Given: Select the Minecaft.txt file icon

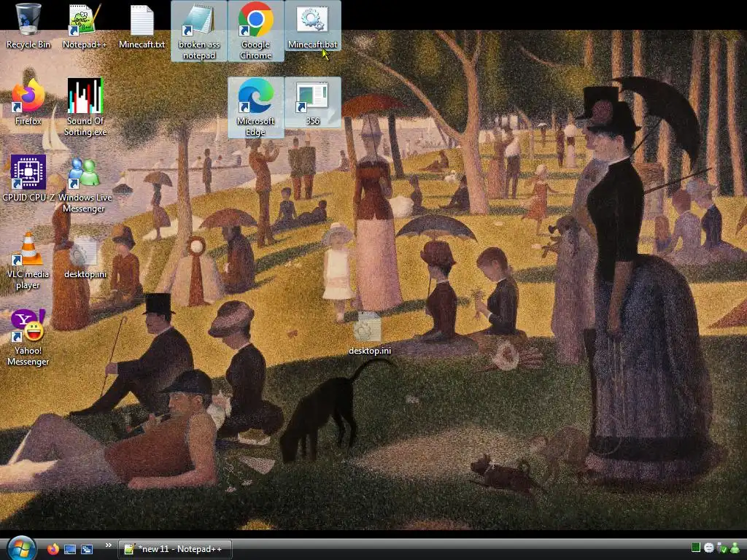Looking at the screenshot, I should (x=142, y=26).
